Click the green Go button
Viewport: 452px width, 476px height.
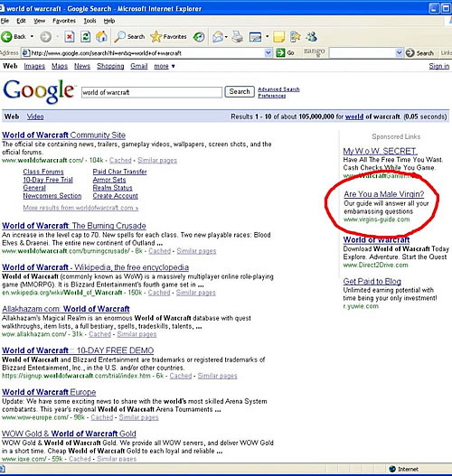[285, 52]
